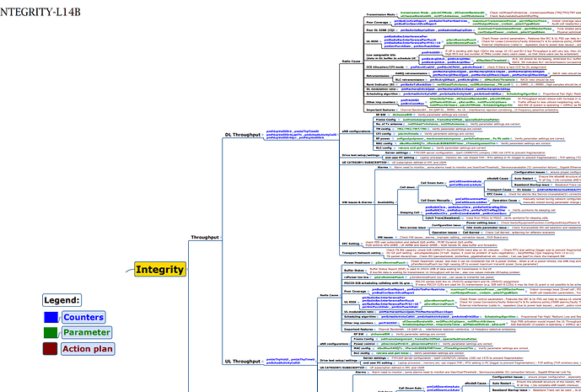Click the blue counters beside UL Throughput
Viewport: 581px width, 392px height.
(290, 362)
